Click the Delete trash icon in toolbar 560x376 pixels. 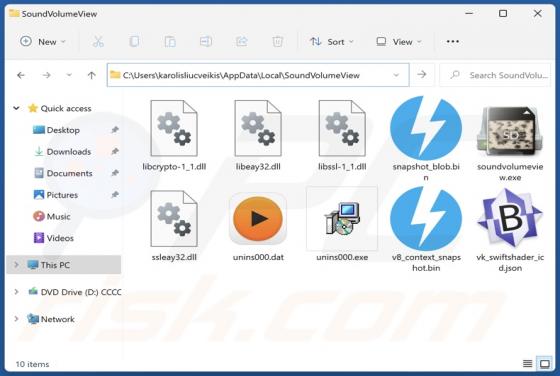click(278, 42)
